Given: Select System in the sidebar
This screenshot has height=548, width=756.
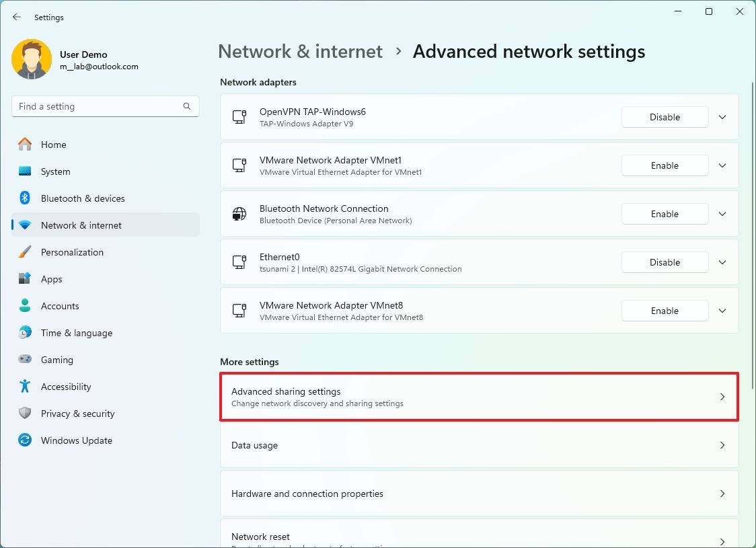Looking at the screenshot, I should point(55,171).
